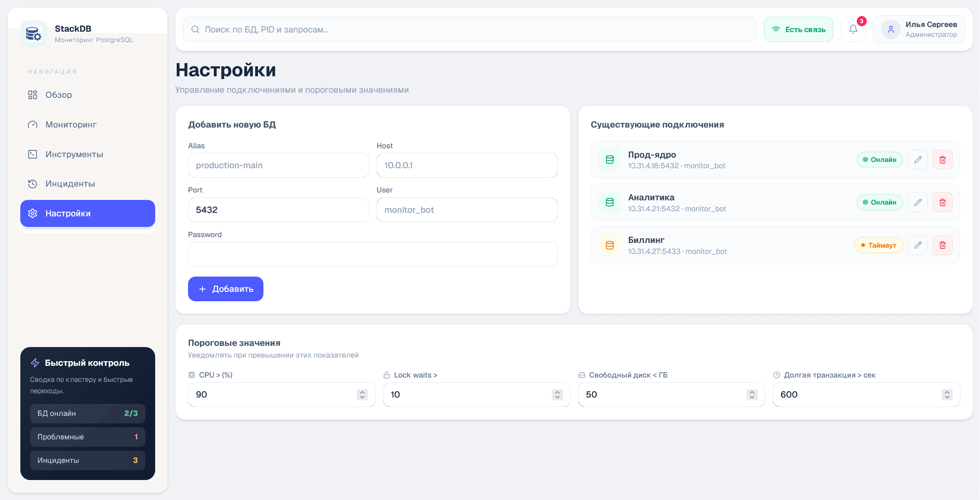Increase the CPU threshold using the stepper
Screen dimensions: 980x500
362,392
